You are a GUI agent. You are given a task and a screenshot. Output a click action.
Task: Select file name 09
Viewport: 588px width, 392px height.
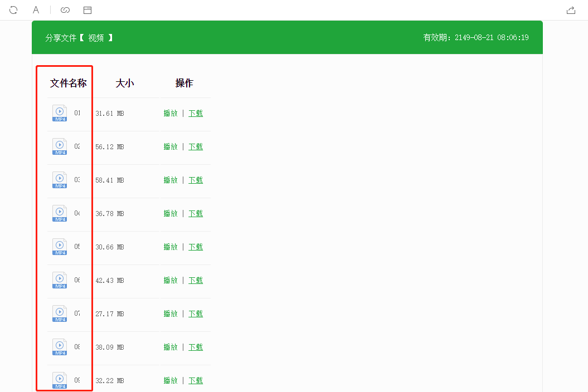[x=77, y=380]
